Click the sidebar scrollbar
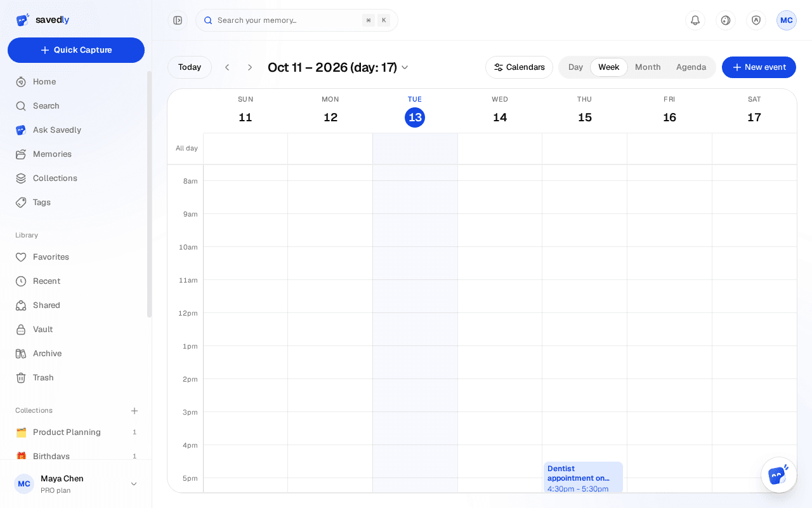Viewport: 812px width, 508px height. pyautogui.click(x=150, y=194)
